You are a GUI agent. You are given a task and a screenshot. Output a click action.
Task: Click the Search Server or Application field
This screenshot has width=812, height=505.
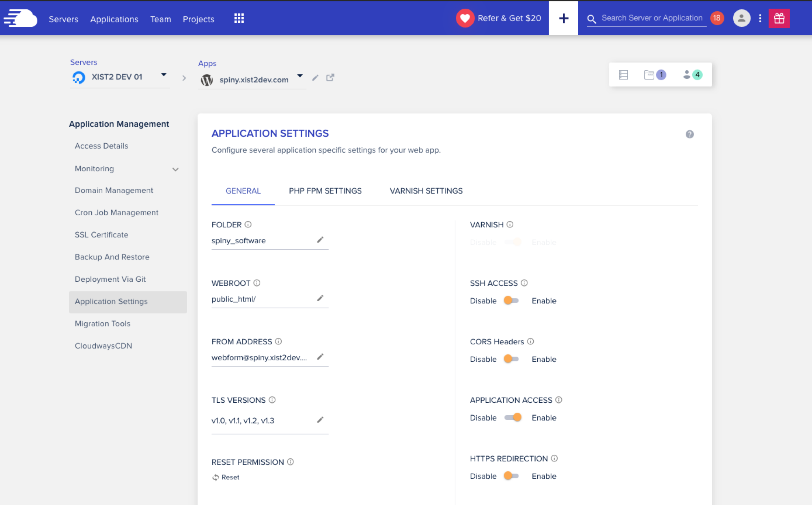click(651, 18)
